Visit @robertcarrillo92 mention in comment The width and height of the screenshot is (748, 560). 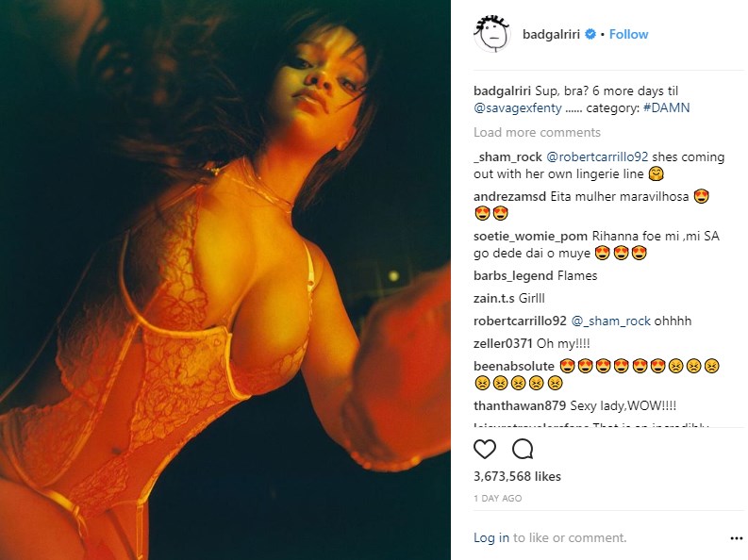click(x=597, y=156)
